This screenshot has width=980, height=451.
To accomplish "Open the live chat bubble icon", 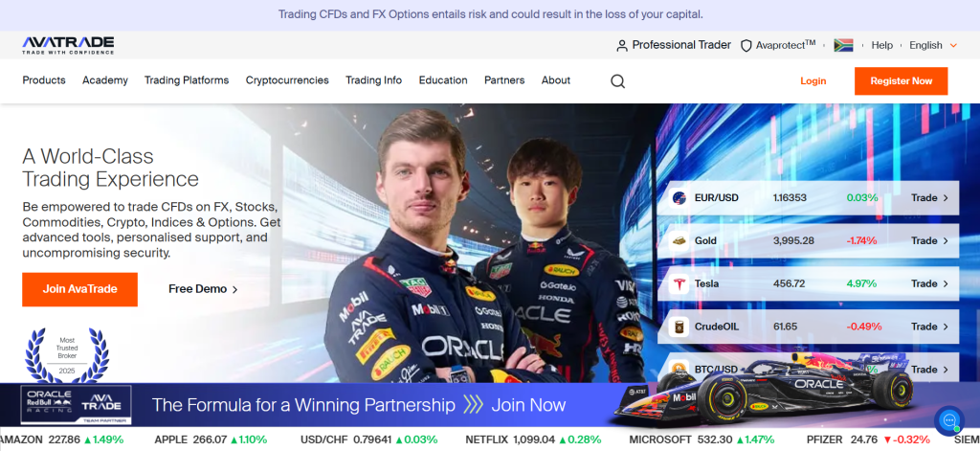I will pos(948,419).
